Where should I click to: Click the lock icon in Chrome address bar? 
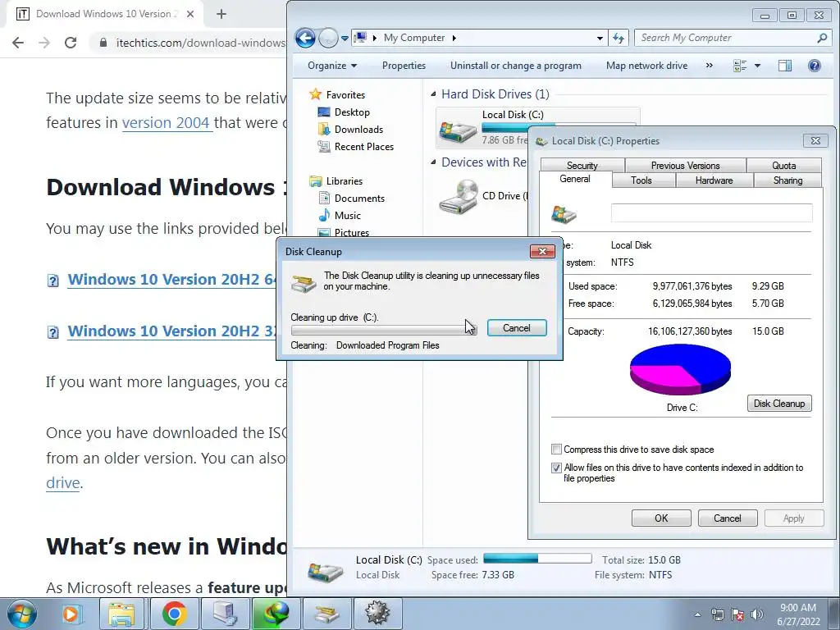[x=103, y=43]
